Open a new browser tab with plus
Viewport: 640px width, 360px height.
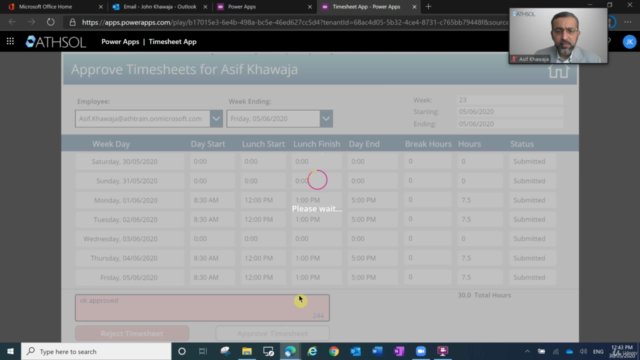[428, 7]
